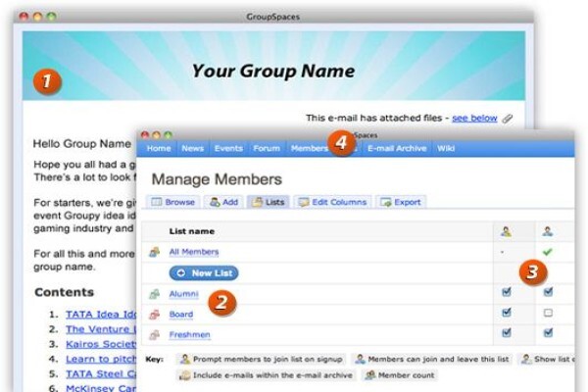Screen dimensions: 588x392
Task: Open 'TATA Steel' contents link
Action: (x=101, y=374)
